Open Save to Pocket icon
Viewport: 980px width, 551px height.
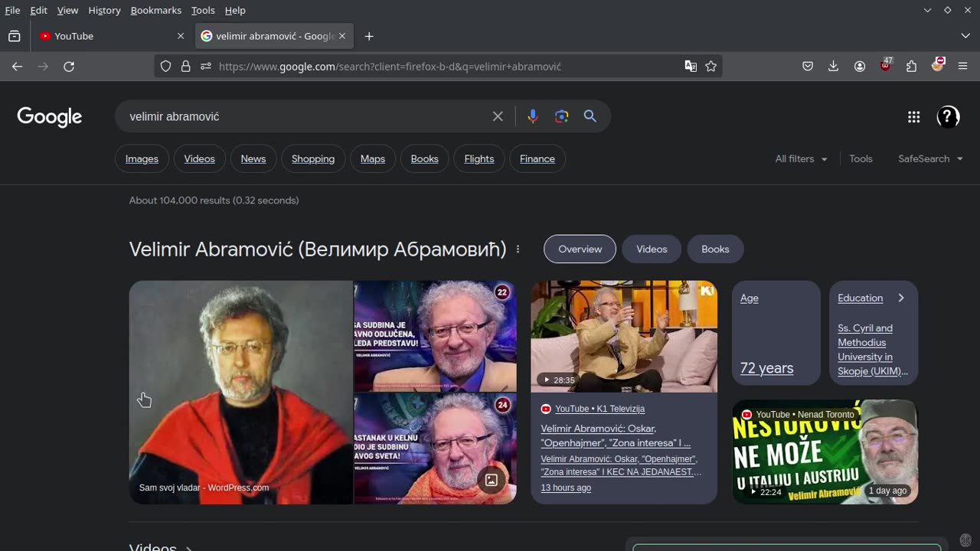[808, 67]
